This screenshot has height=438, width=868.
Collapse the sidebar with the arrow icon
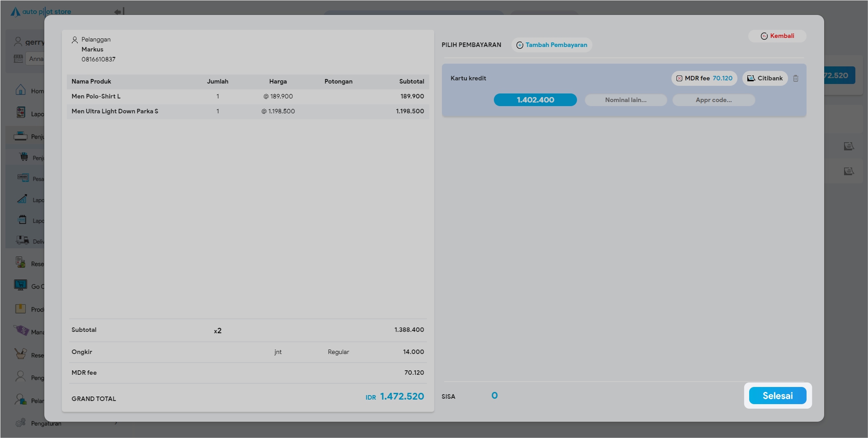pos(119,12)
